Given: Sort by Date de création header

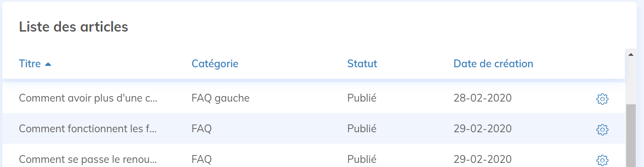Looking at the screenshot, I should point(493,64).
